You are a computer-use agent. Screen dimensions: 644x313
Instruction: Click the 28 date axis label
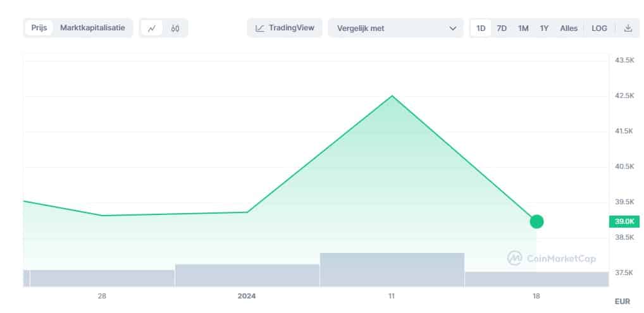point(102,296)
